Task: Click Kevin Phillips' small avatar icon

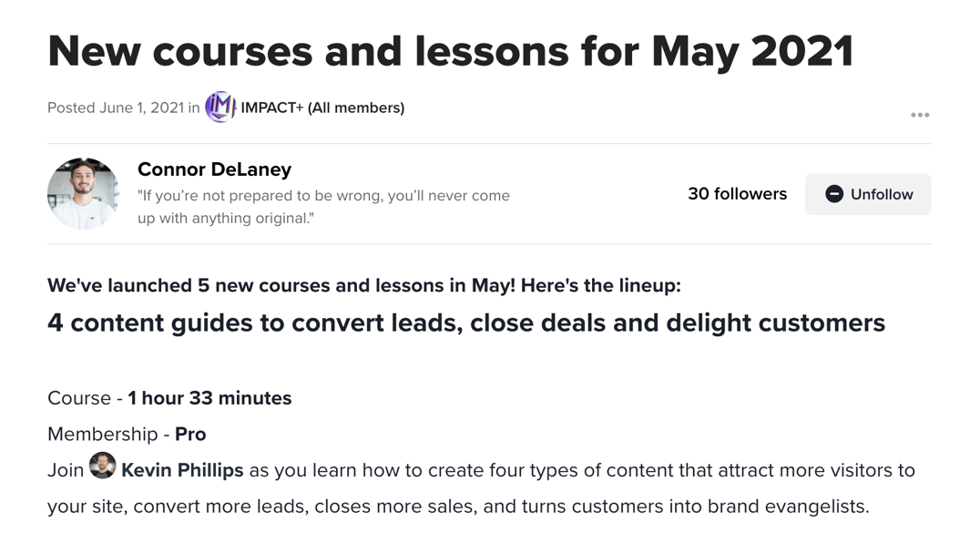Action: pos(102,466)
